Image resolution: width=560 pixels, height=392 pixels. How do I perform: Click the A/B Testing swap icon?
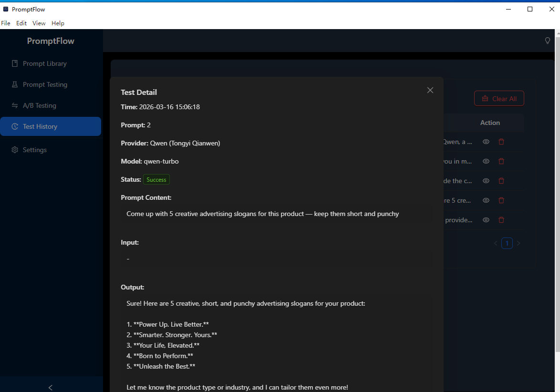15,106
